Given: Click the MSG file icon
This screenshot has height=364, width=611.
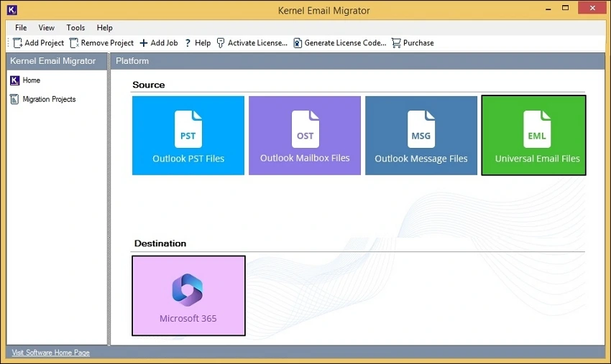Looking at the screenshot, I should click(421, 129).
